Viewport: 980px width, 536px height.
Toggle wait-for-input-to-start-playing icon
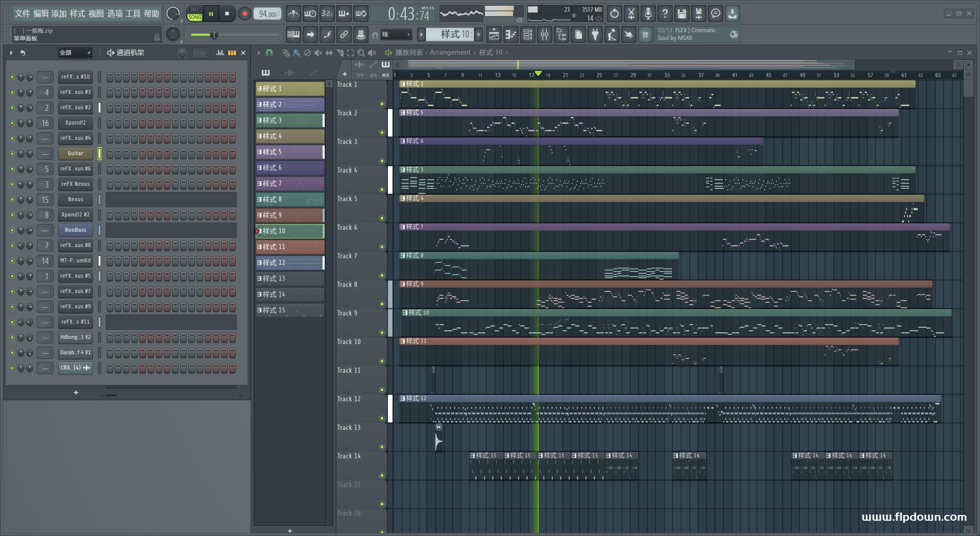[x=310, y=14]
